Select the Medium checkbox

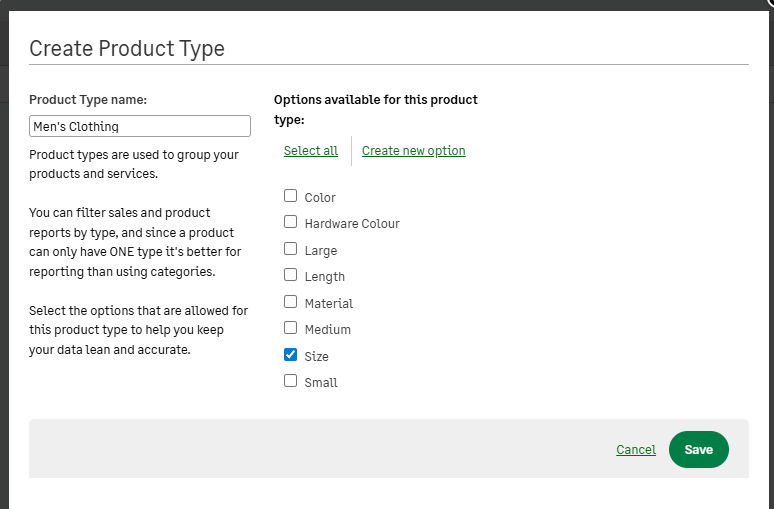[x=290, y=328]
